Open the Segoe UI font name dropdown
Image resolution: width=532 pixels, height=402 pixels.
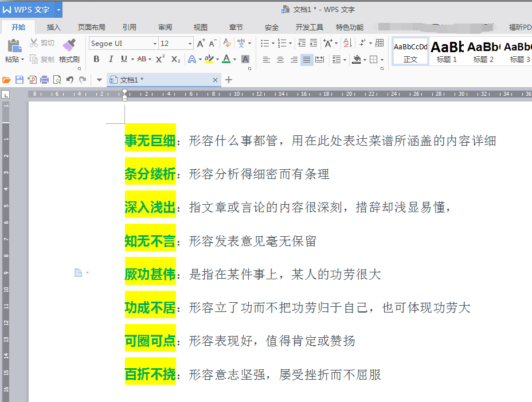[x=155, y=44]
